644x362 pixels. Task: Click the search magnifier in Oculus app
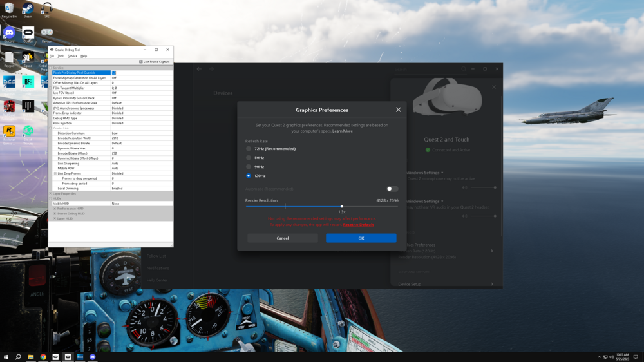click(x=464, y=69)
